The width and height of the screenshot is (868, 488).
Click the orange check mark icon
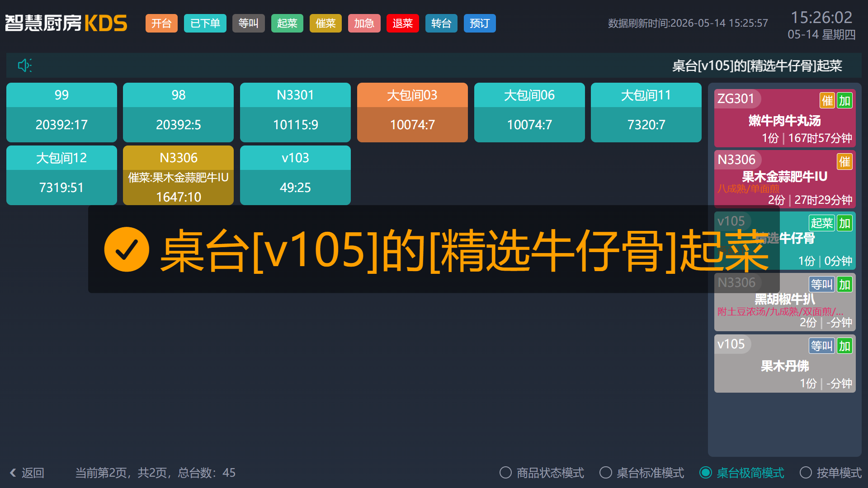click(127, 249)
